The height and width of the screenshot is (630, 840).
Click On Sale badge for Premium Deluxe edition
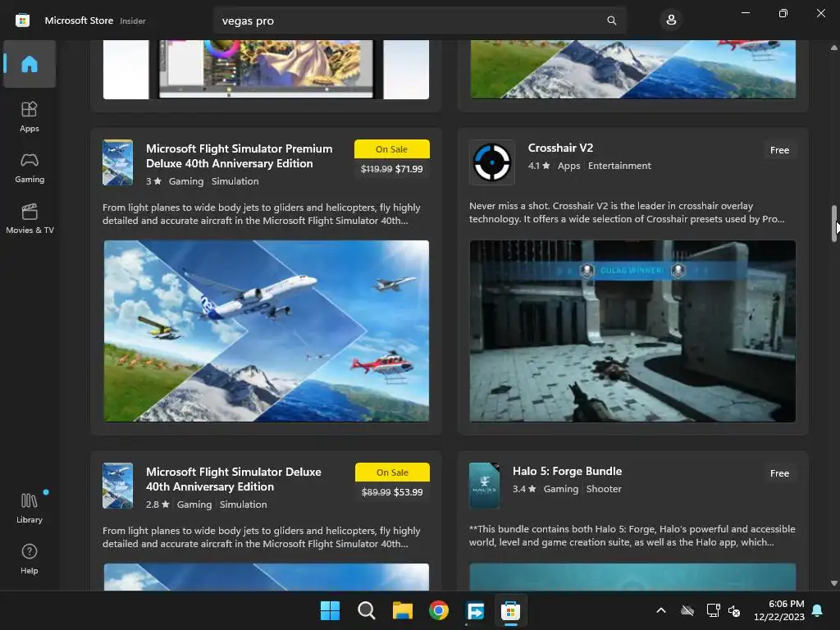tap(391, 149)
